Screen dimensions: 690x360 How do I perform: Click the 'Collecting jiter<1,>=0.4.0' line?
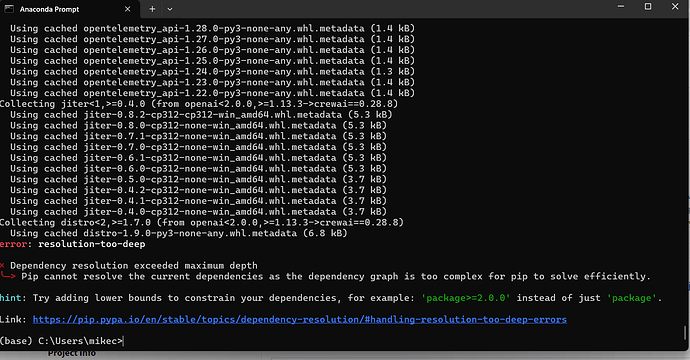point(199,104)
